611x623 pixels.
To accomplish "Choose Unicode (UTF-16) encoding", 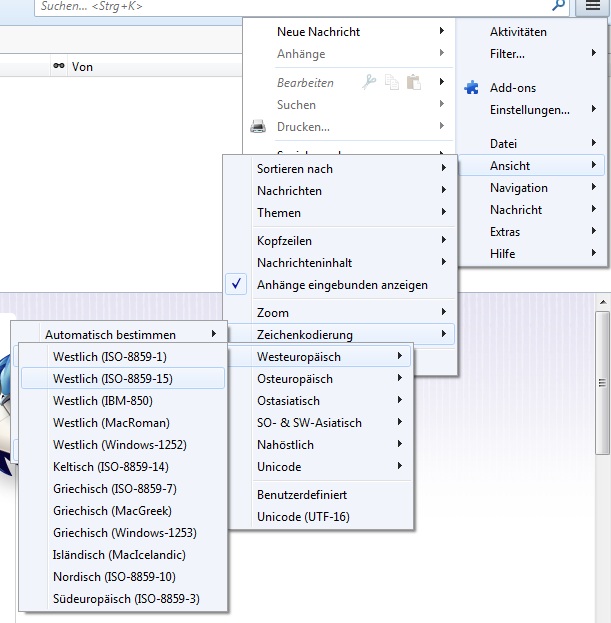I will (x=303, y=517).
